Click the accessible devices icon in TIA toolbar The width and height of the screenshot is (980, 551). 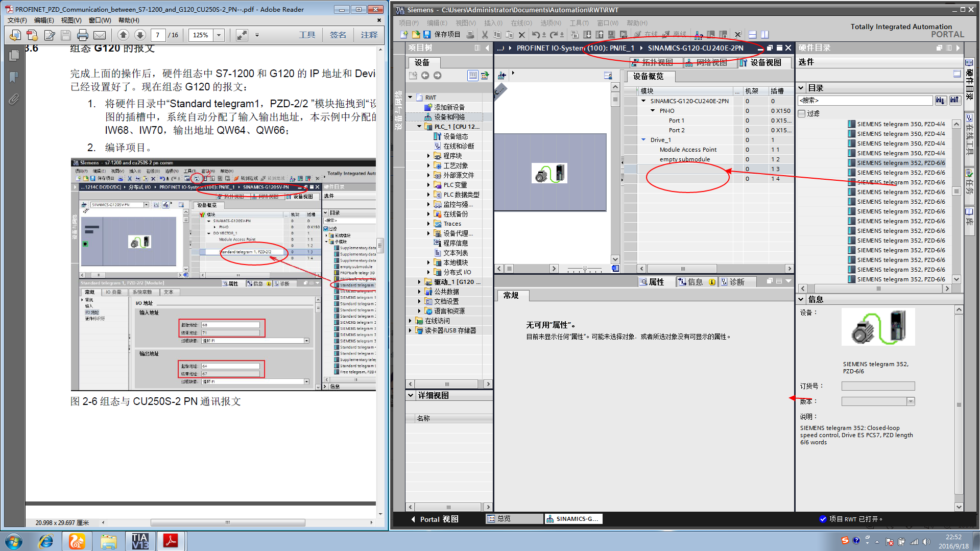pos(699,34)
